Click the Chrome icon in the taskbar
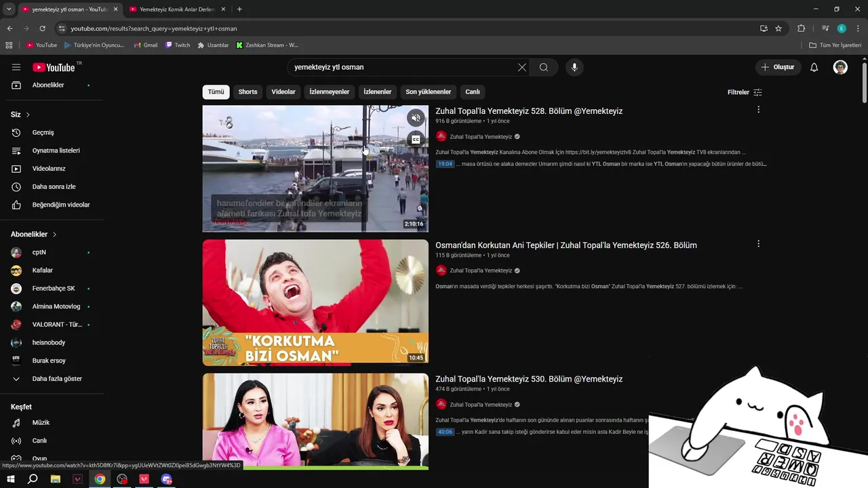This screenshot has width=868, height=488. tap(100, 479)
